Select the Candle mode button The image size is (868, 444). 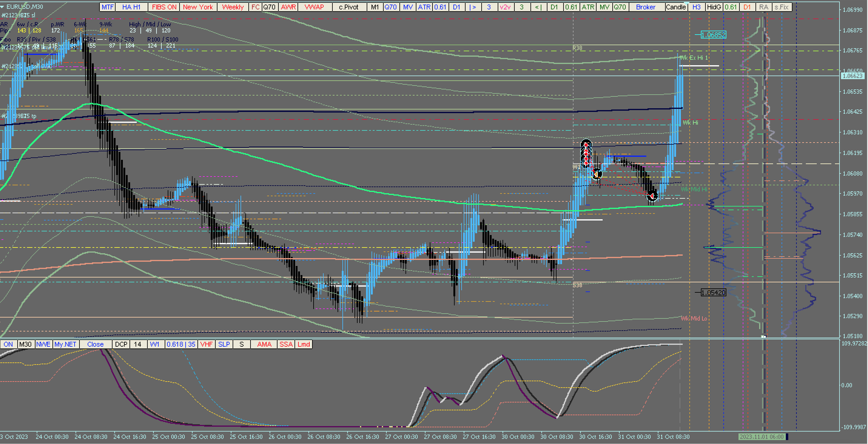676,7
